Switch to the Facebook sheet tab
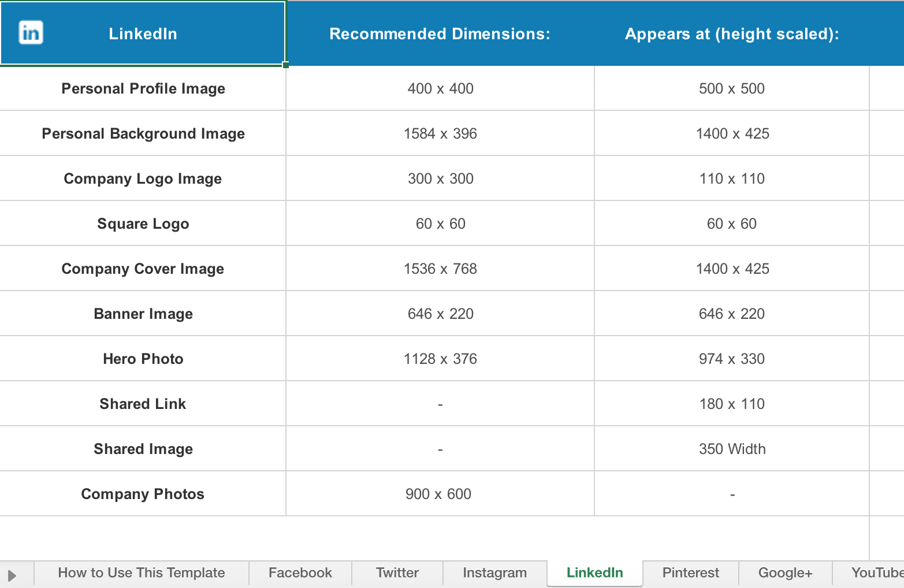Screen dimensions: 904x588 pos(300,573)
